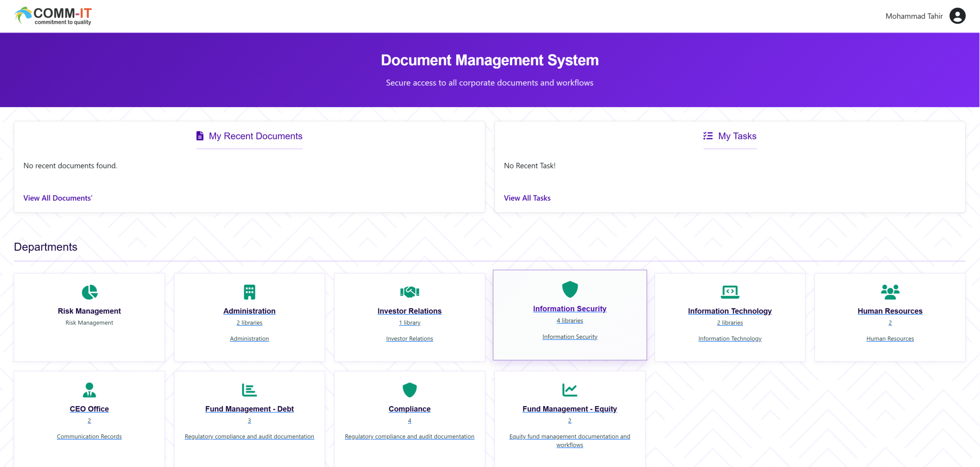Click the Investor Relations handshake icon
The height and width of the screenshot is (467, 980).
click(409, 292)
